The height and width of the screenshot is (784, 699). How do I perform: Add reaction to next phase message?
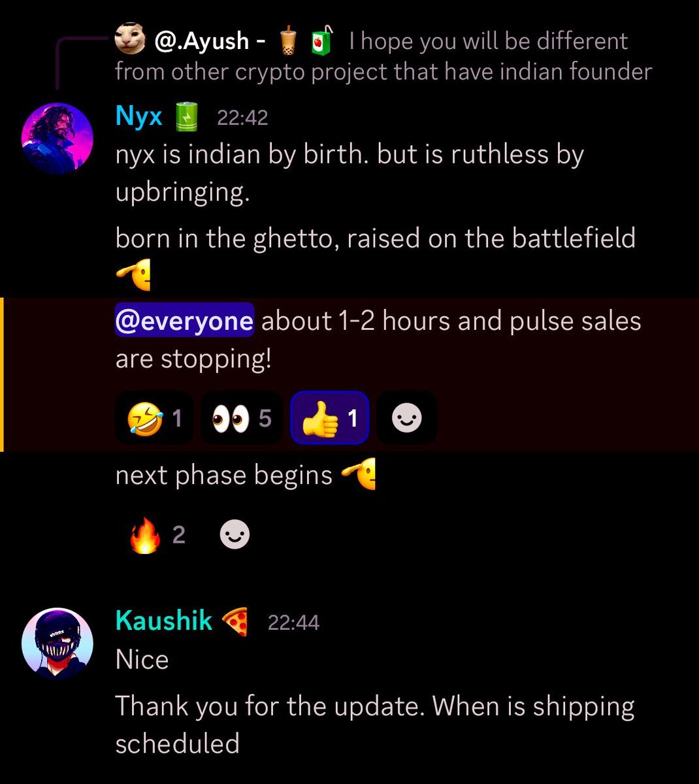pyautogui.click(x=235, y=536)
